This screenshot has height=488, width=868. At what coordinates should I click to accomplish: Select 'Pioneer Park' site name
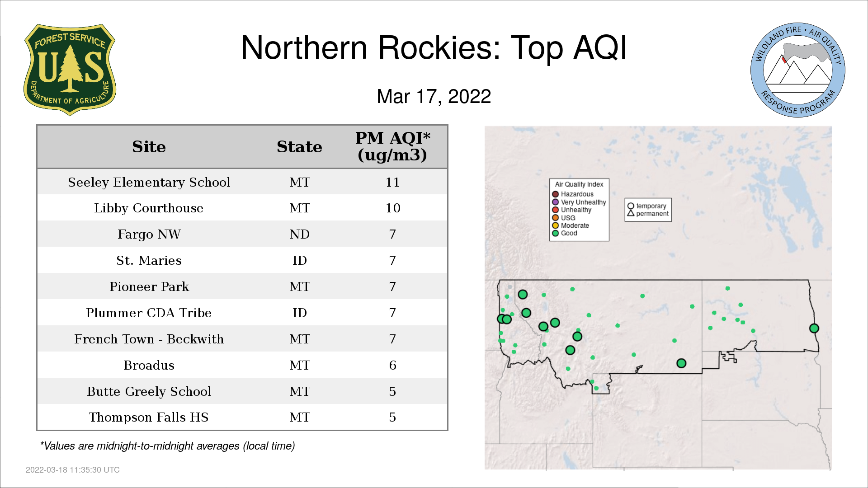[x=149, y=286]
